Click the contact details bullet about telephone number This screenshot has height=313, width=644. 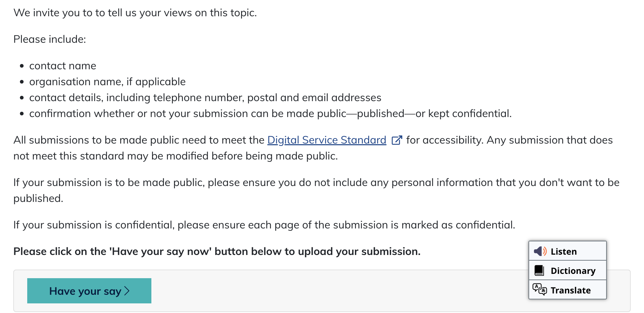tap(205, 98)
